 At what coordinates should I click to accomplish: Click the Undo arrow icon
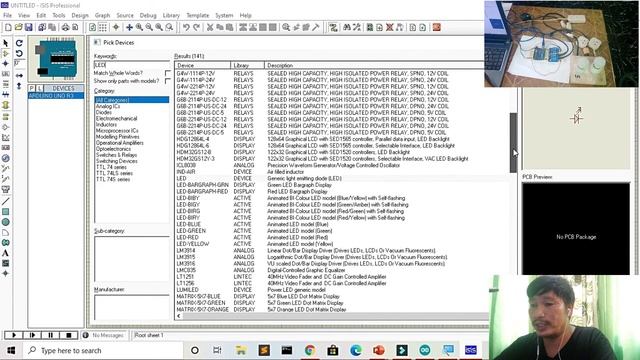coord(186,27)
